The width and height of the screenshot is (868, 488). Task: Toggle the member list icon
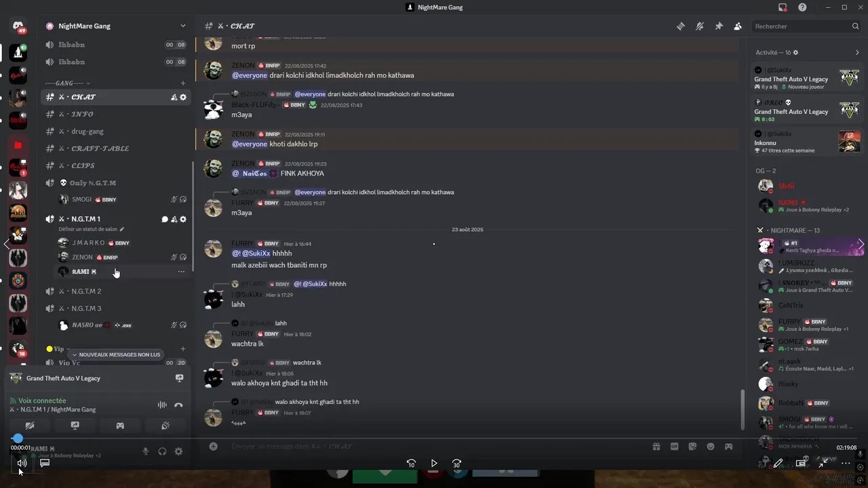[x=738, y=26]
